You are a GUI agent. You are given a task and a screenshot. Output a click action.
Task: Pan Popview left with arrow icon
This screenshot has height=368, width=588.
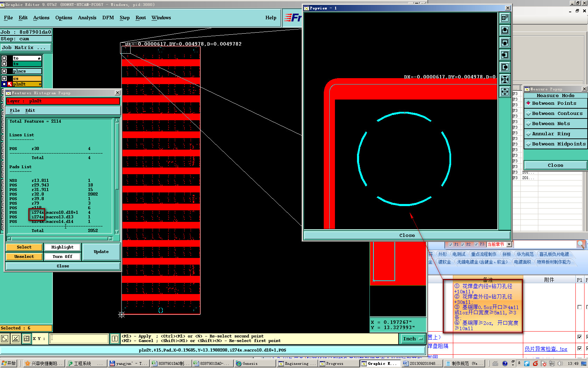click(x=505, y=55)
